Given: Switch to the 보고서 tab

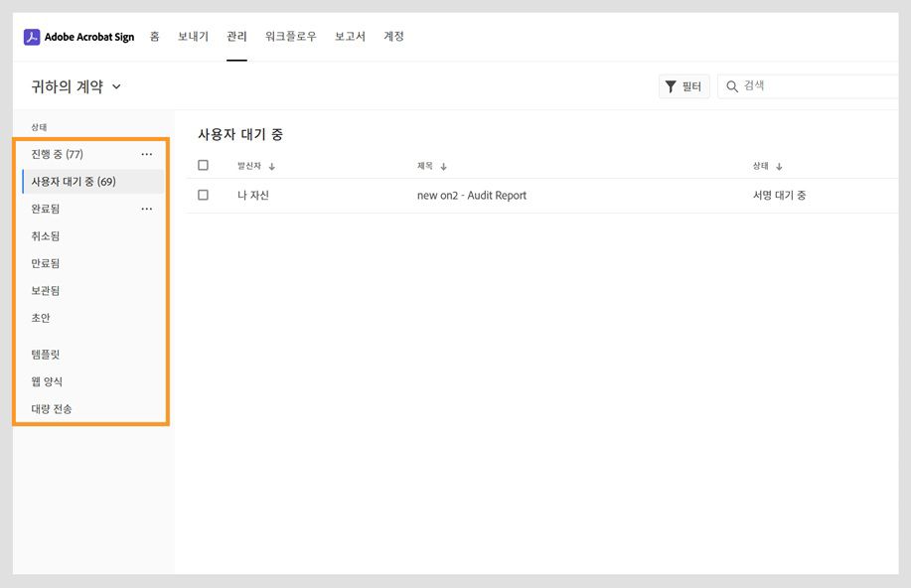Looking at the screenshot, I should (x=350, y=36).
